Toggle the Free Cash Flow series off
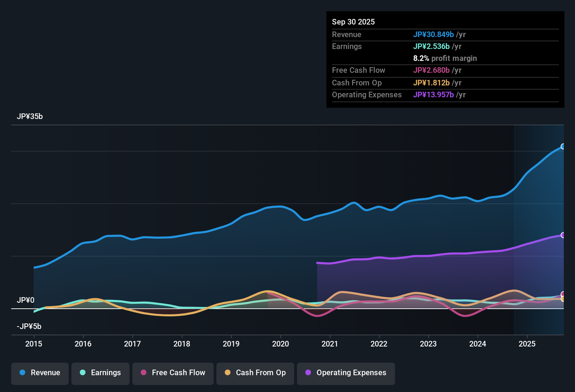The height and width of the screenshot is (392, 575). pos(173,373)
